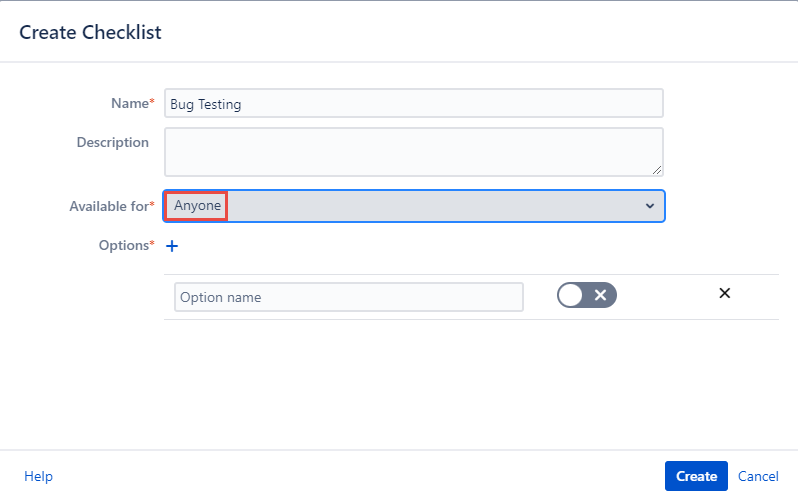Screen dimensions: 798x500
Task: Add a new option with the plus icon
Action: click(x=171, y=245)
